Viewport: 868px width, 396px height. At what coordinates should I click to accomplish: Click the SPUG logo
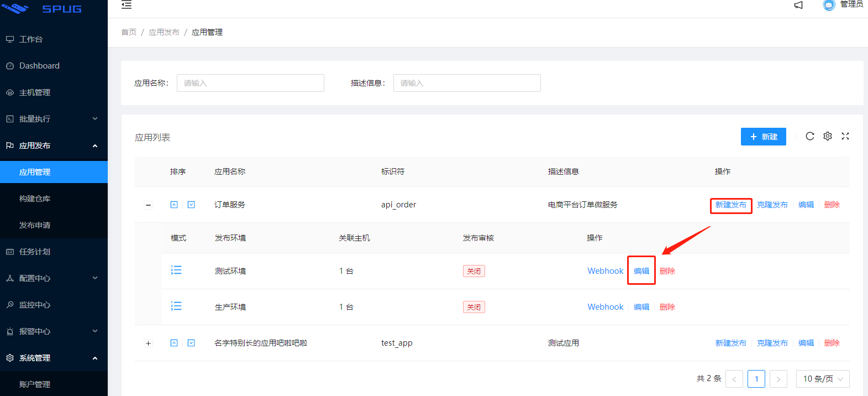[x=43, y=8]
